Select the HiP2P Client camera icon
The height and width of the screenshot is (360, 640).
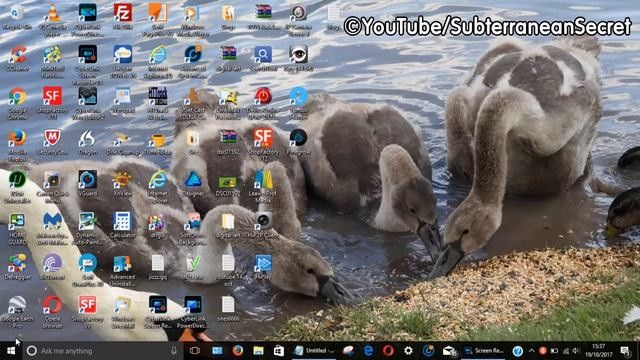point(263,224)
